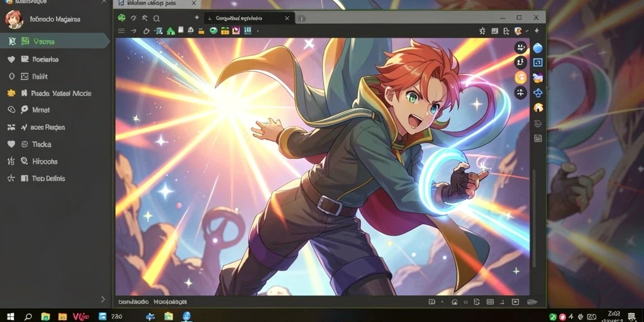This screenshot has width=644, height=322.
Task: Expand the sidebar with the bottom chevron arrow
Action: (x=103, y=299)
